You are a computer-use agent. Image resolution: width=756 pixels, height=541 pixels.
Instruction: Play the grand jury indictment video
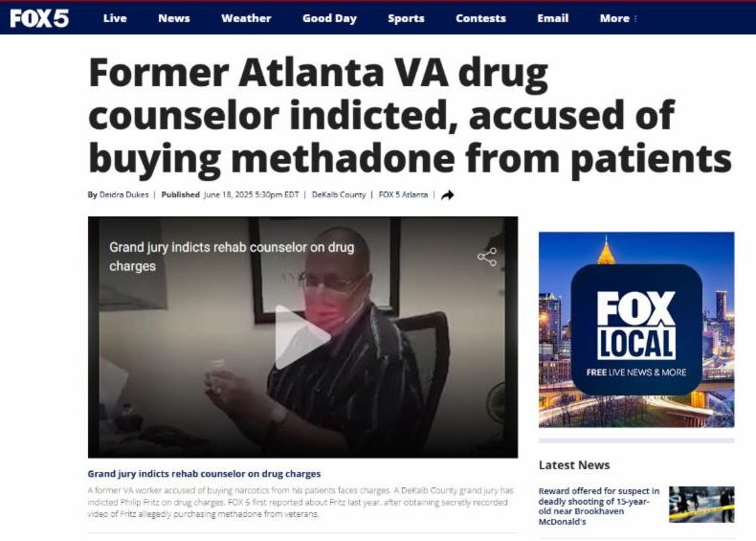tap(302, 337)
